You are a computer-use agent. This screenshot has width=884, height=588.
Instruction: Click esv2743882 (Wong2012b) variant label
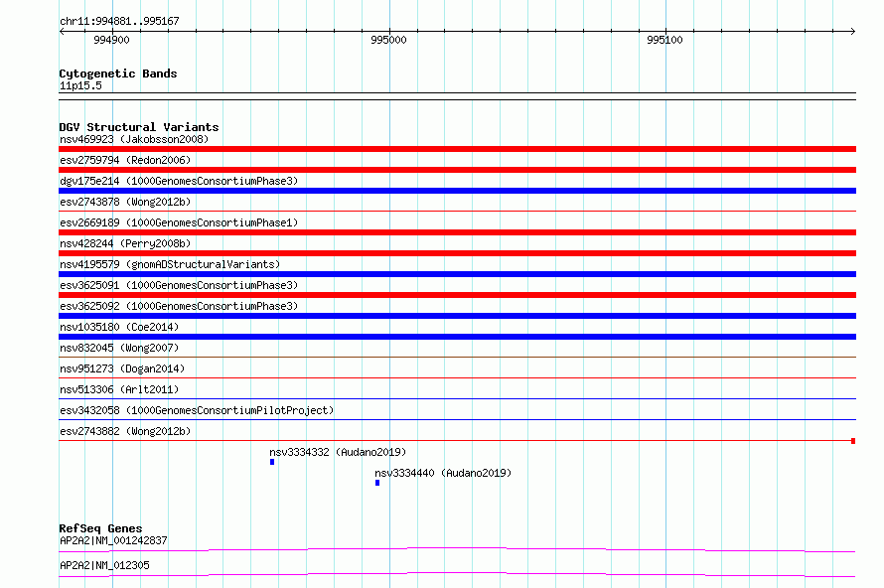(125, 431)
